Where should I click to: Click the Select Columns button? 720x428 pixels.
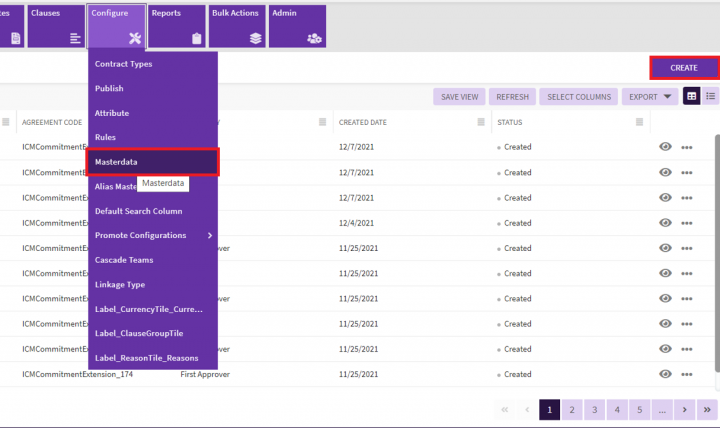(x=579, y=97)
